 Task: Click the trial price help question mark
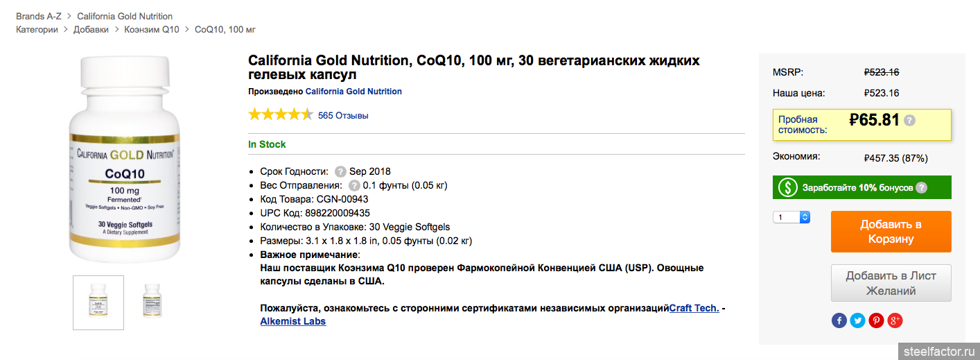coord(910,120)
